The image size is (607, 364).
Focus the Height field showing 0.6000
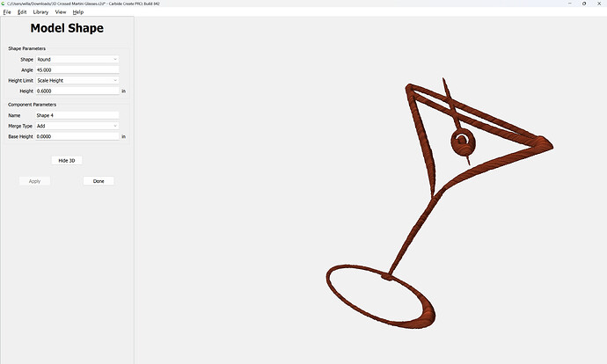(x=77, y=91)
